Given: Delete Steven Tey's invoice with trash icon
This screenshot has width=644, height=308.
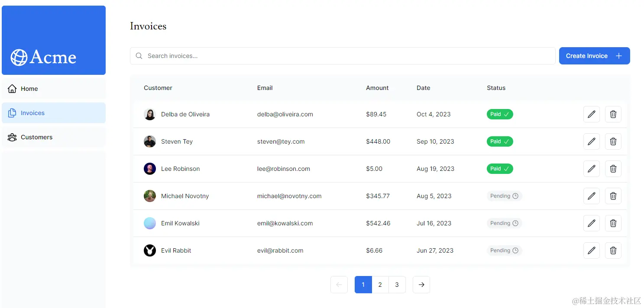Looking at the screenshot, I should coord(613,141).
